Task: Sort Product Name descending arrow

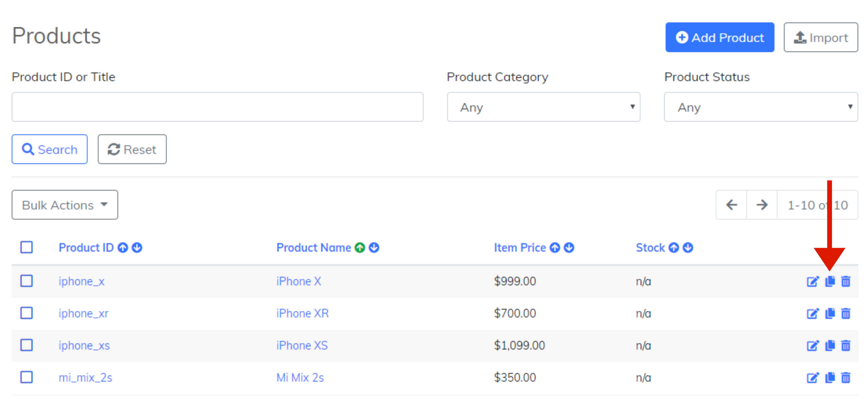Action: coord(374,248)
